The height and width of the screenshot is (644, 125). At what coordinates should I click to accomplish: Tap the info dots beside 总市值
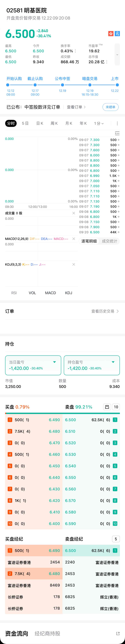[x=107, y=62]
